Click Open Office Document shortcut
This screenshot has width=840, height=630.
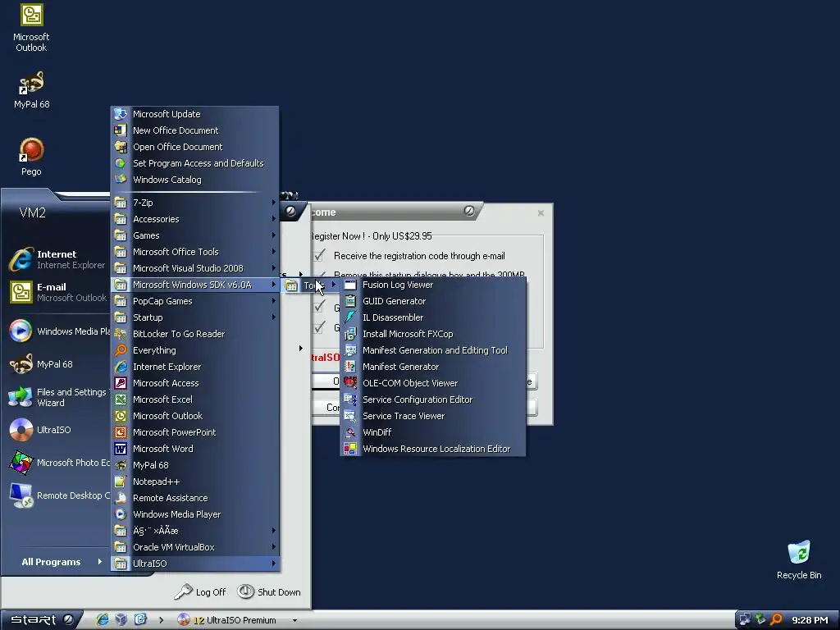tap(195, 147)
